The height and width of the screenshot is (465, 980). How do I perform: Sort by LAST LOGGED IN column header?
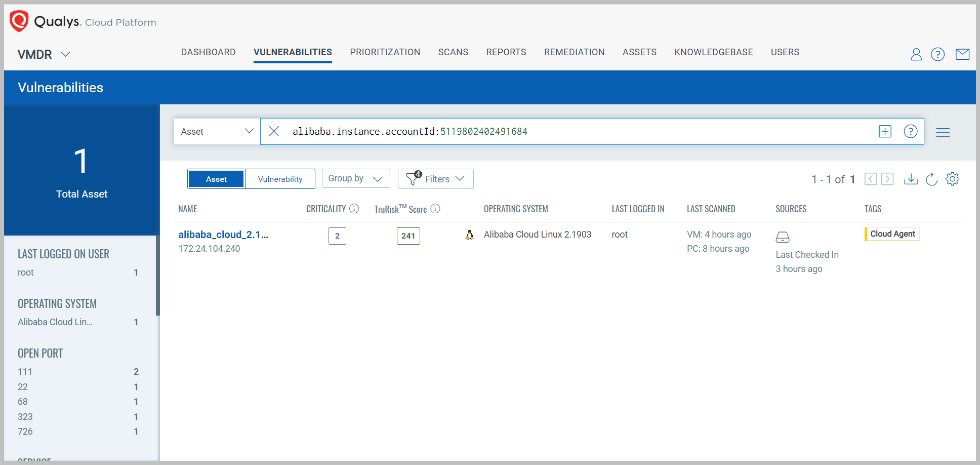click(638, 209)
